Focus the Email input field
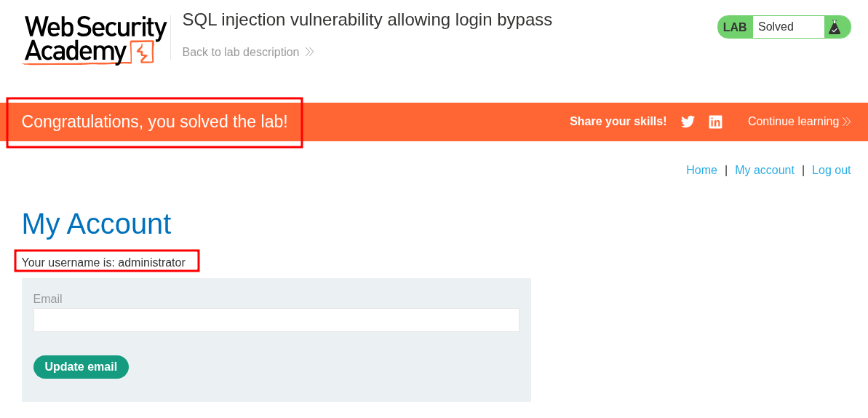This screenshot has width=868, height=418. tap(276, 320)
